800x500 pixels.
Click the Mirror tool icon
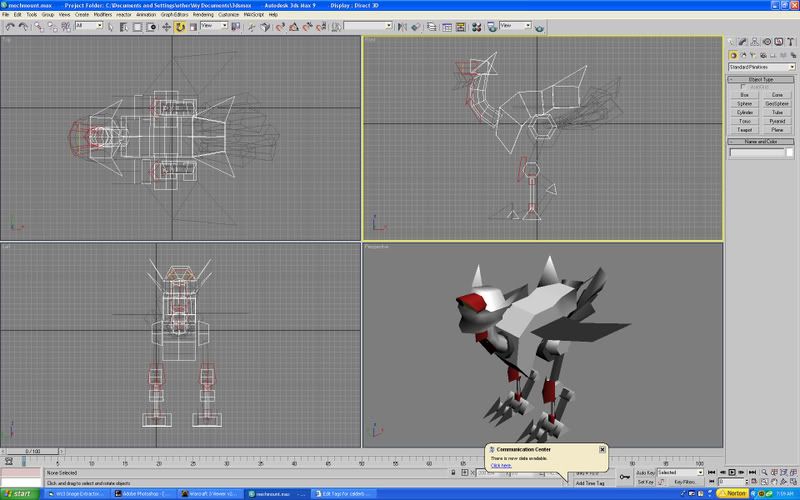click(402, 27)
